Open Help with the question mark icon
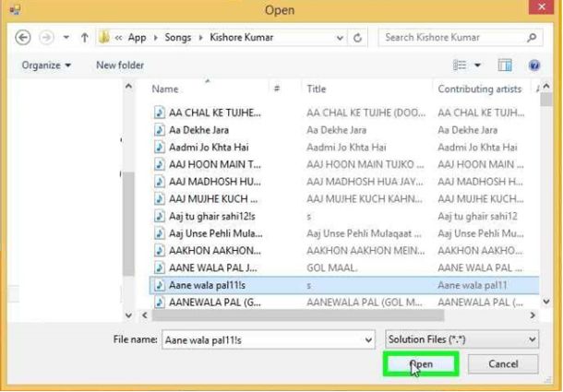This screenshot has height=392, width=563. click(x=534, y=65)
